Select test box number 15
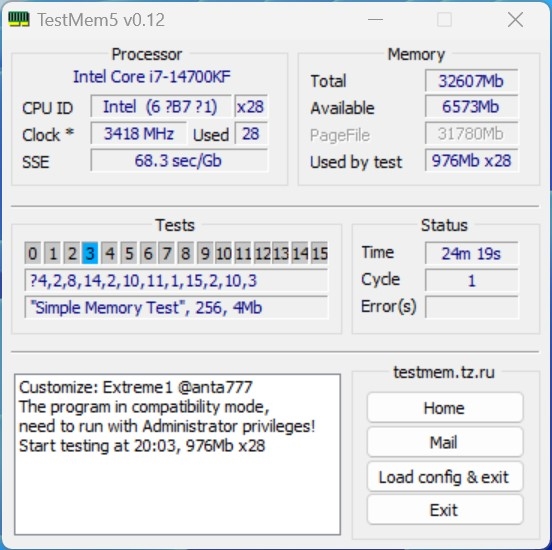 tap(320, 253)
